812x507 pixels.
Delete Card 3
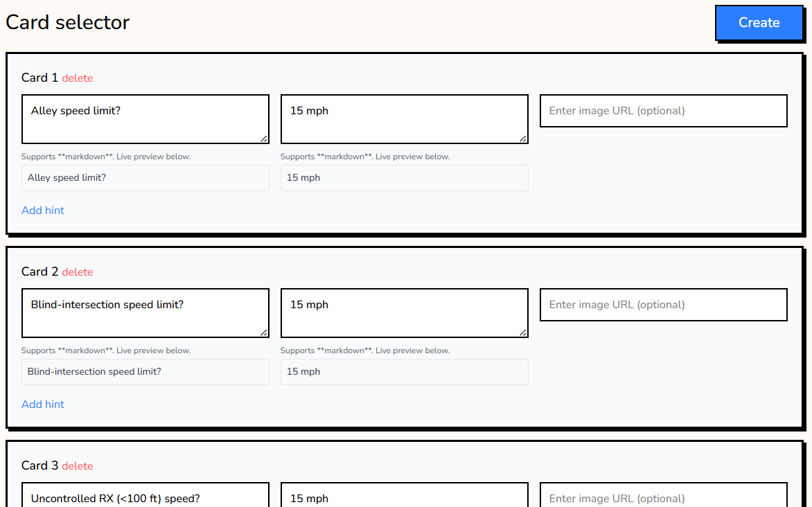pyautogui.click(x=78, y=466)
